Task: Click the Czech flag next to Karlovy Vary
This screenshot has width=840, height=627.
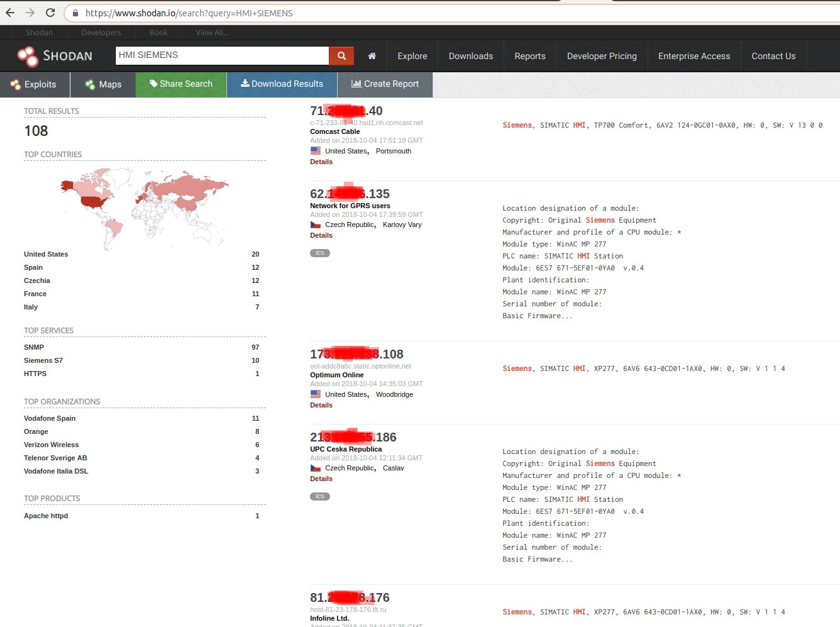Action: point(316,225)
